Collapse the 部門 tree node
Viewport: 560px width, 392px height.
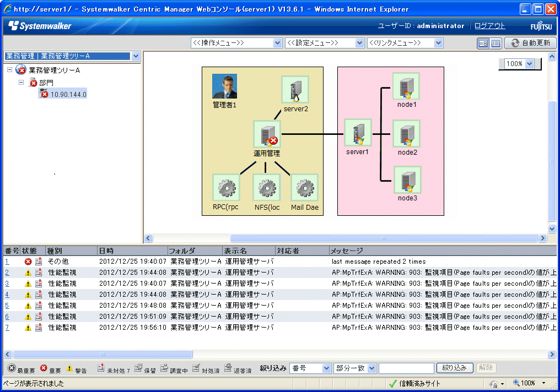click(x=21, y=83)
